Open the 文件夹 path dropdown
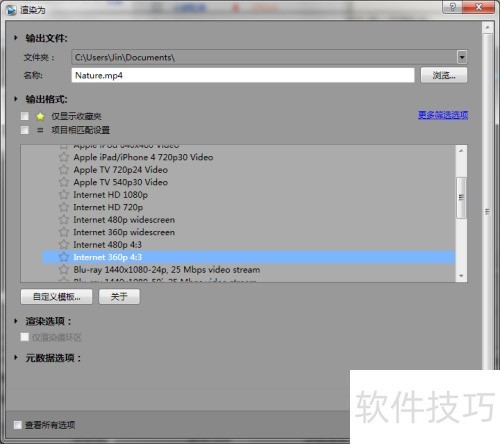 [462, 57]
